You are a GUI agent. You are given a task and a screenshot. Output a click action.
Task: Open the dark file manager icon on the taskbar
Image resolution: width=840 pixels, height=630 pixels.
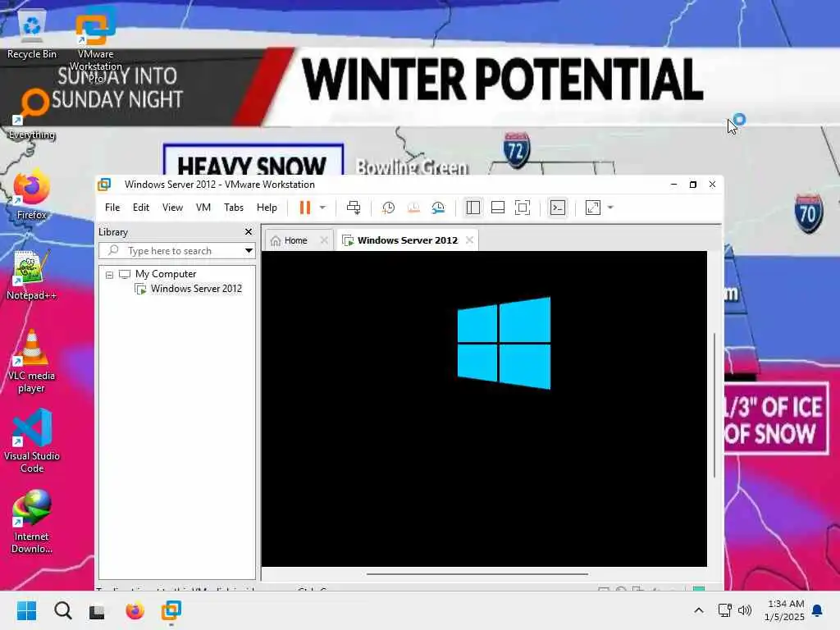tap(97, 611)
